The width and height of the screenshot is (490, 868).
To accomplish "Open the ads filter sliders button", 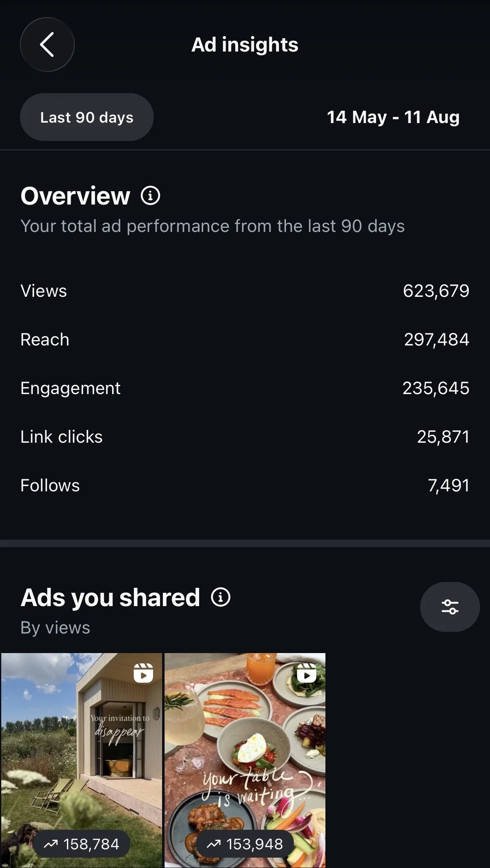I will point(450,607).
